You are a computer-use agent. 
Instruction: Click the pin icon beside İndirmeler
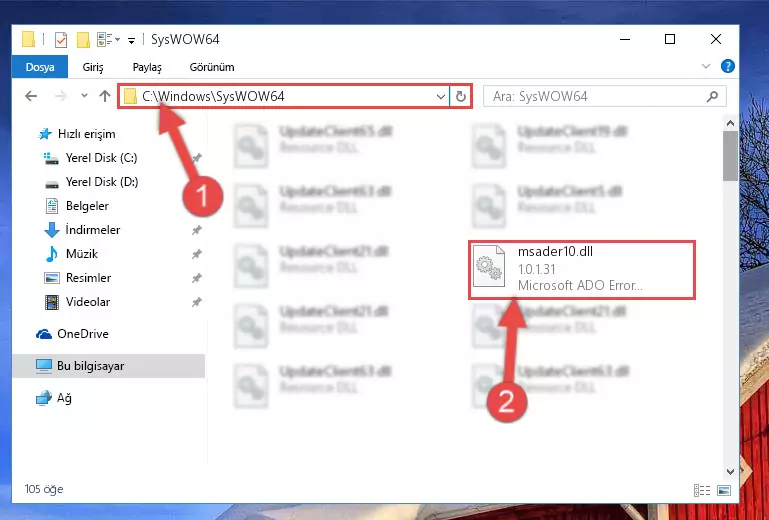tap(197, 230)
